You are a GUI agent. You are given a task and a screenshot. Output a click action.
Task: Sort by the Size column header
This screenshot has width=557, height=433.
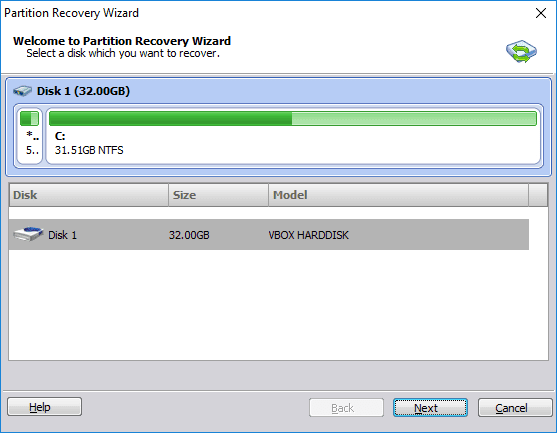click(218, 195)
